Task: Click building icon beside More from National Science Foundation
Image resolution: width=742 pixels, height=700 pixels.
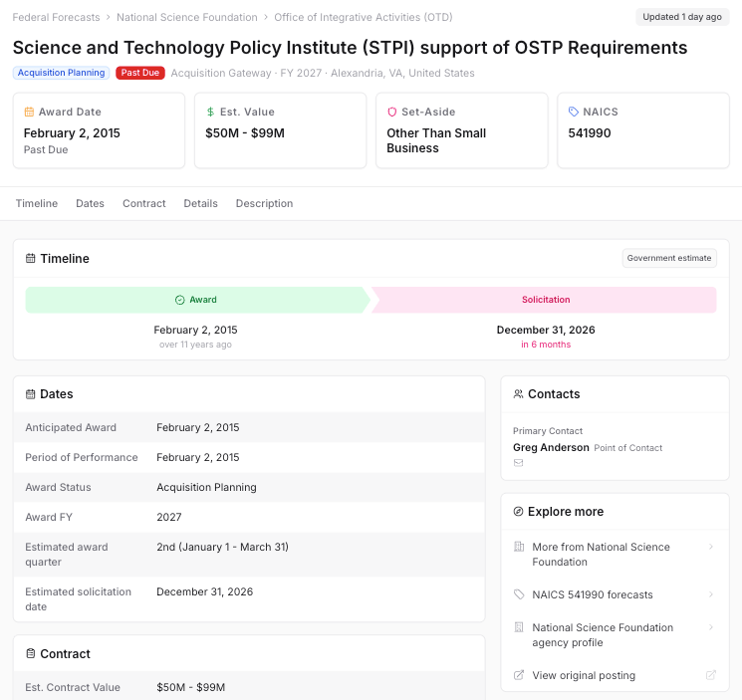Action: (519, 547)
